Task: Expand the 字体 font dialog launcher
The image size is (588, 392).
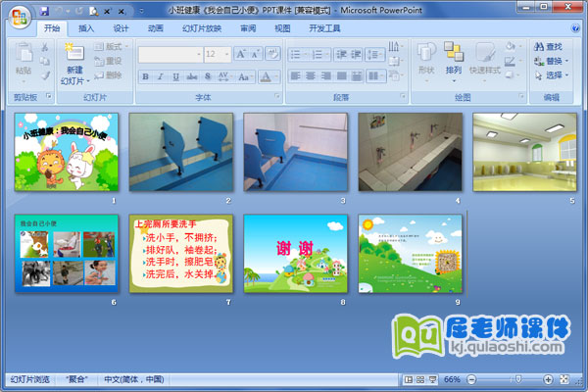Action: [x=277, y=97]
